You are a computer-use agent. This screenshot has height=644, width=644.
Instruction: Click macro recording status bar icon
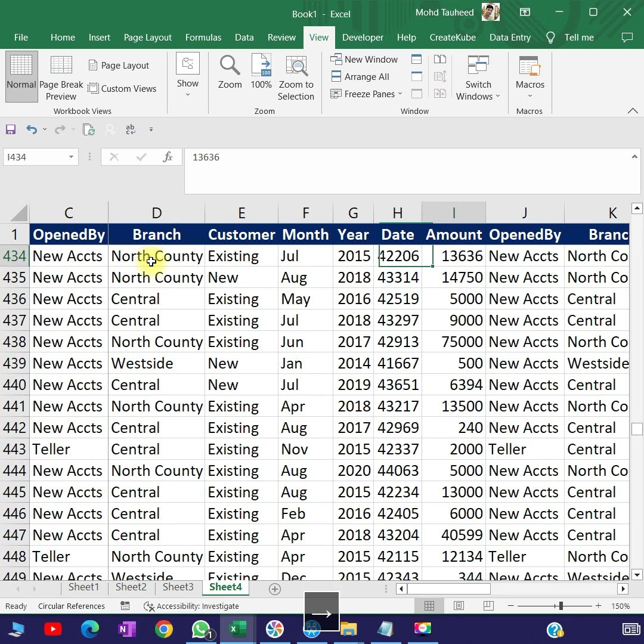pos(125,606)
